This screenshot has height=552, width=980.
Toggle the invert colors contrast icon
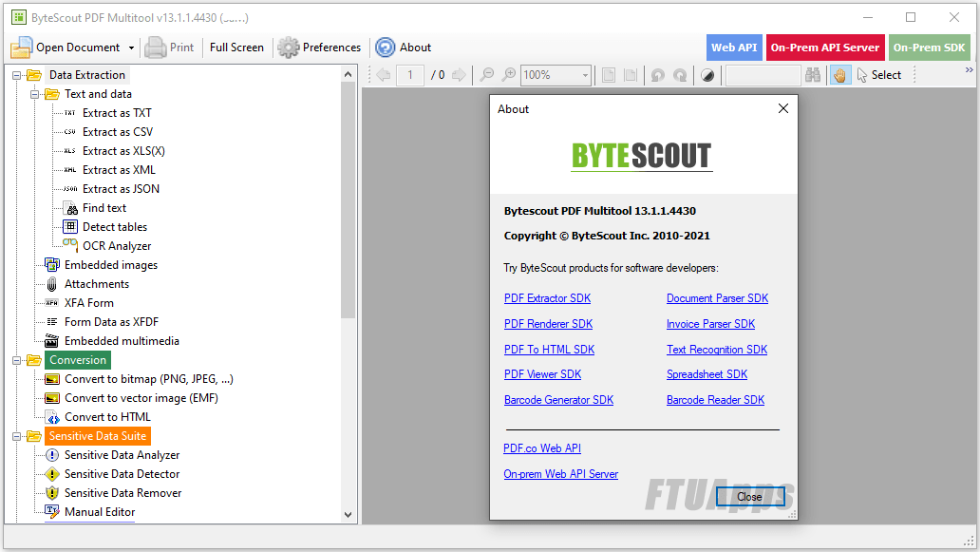[707, 75]
